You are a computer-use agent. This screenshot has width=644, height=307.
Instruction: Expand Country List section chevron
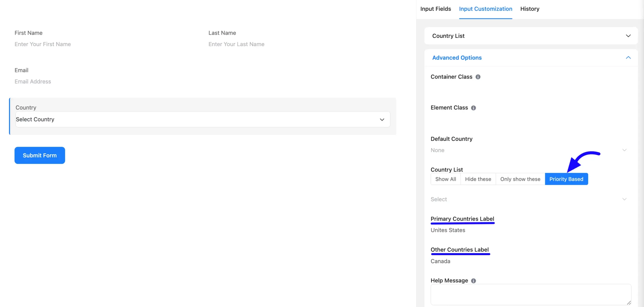[628, 36]
